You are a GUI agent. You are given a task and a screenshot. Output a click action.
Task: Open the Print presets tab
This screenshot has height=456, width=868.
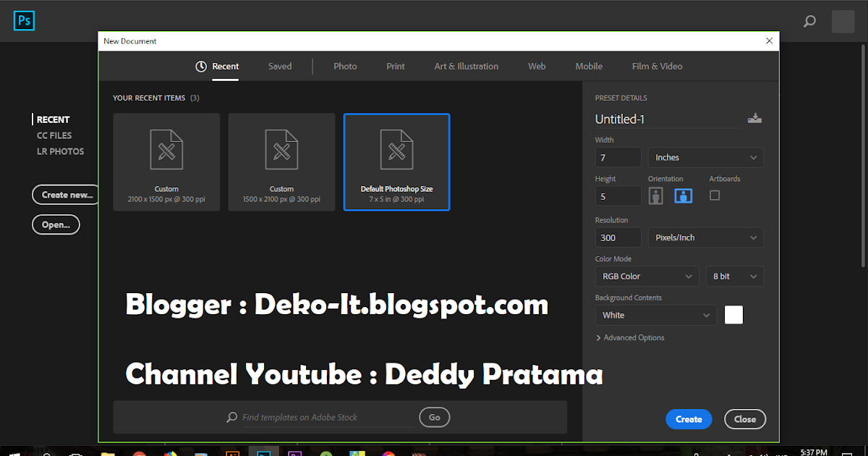coord(396,67)
